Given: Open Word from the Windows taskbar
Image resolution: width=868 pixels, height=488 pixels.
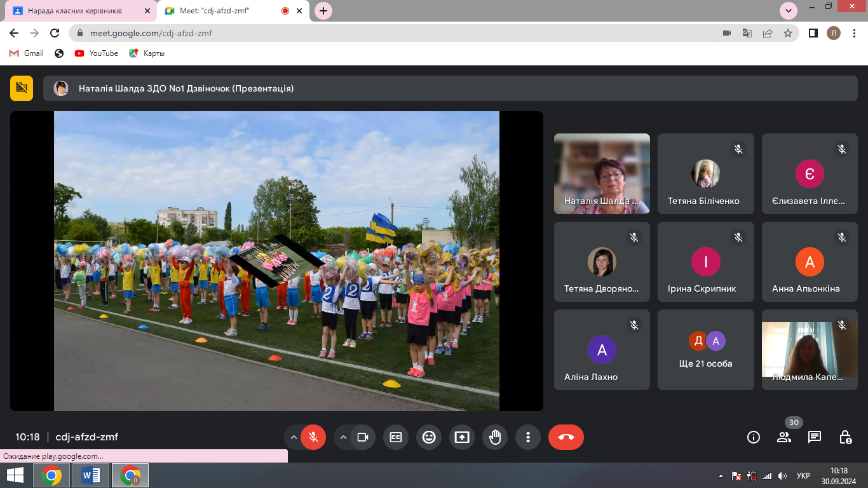Looking at the screenshot, I should click(x=91, y=475).
